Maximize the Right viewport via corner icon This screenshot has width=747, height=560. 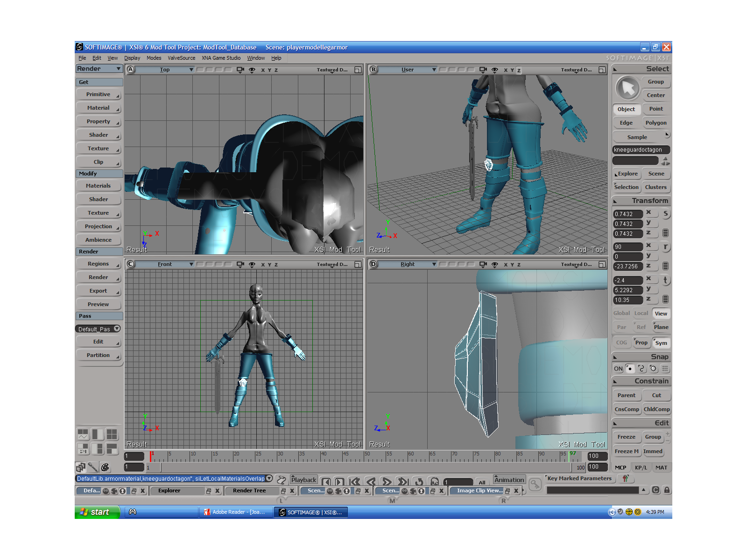pos(602,264)
